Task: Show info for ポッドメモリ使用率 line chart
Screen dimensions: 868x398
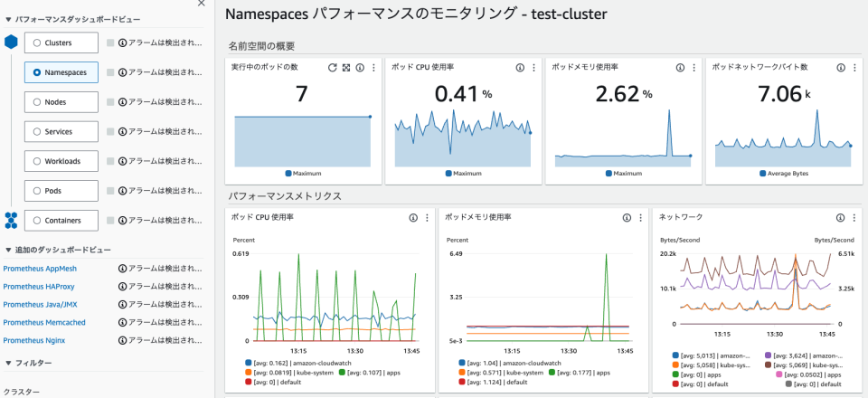Action: (x=627, y=218)
